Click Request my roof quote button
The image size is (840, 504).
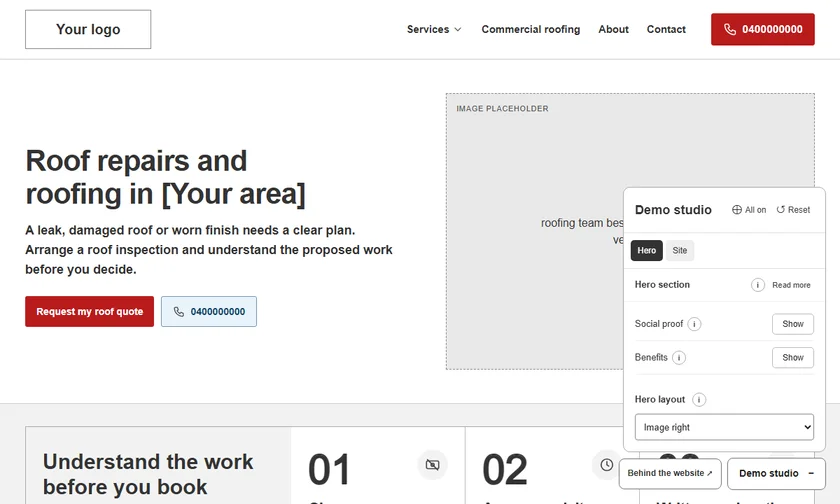(x=89, y=311)
